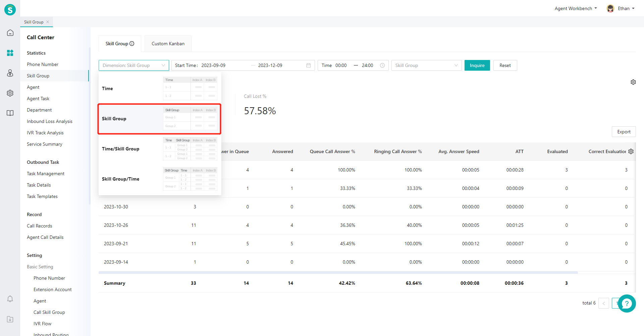Open Agent Task statistics
The height and width of the screenshot is (336, 644).
tap(38, 98)
